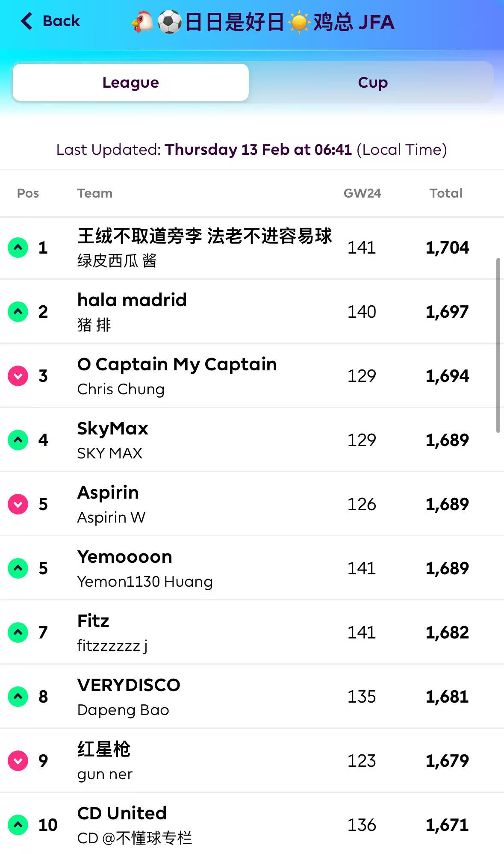Click the vertical scrollbar on the right
Image resolution: width=504 pixels, height=854 pixels.
pos(498,345)
